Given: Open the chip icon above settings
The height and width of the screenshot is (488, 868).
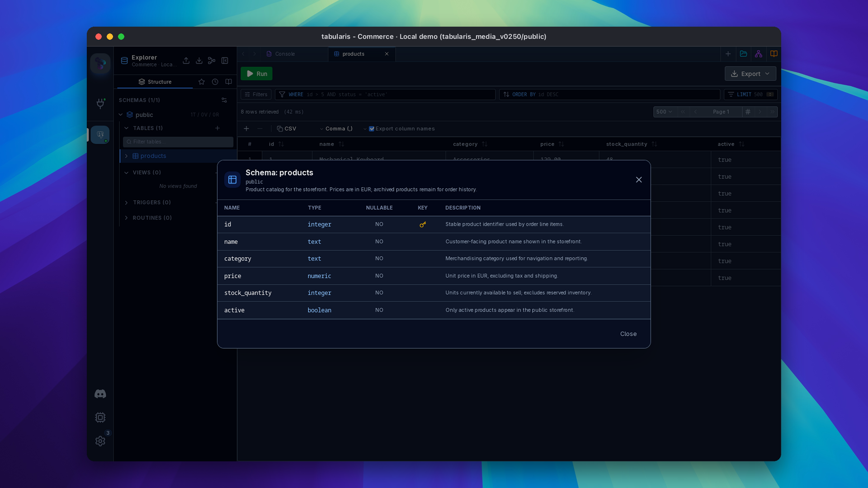Looking at the screenshot, I should click(x=100, y=418).
